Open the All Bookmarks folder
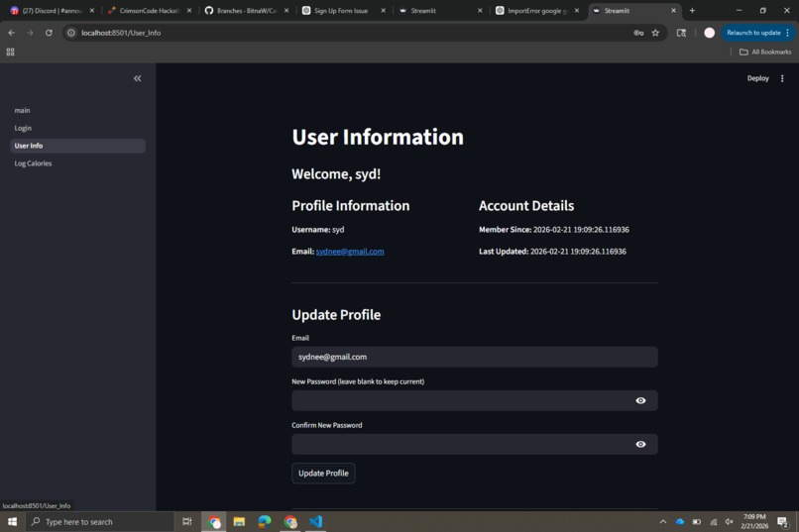This screenshot has height=532, width=799. click(x=765, y=52)
